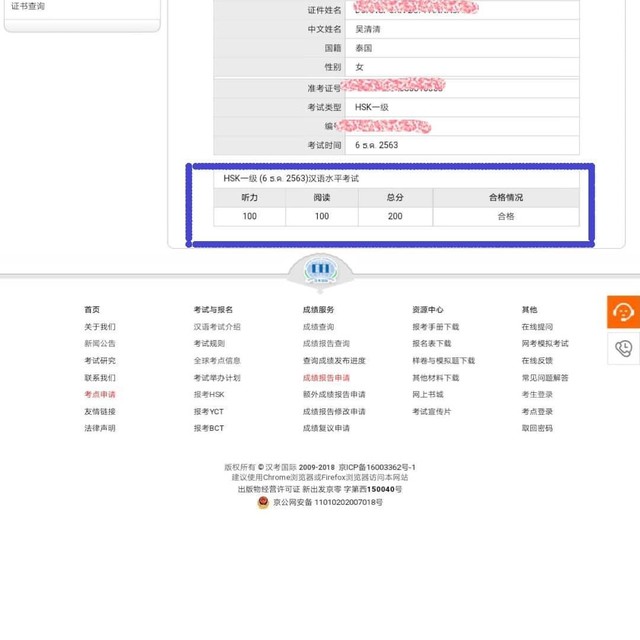Click the phone support icon on right
Image resolution: width=640 pixels, height=640 pixels.
pos(623,348)
